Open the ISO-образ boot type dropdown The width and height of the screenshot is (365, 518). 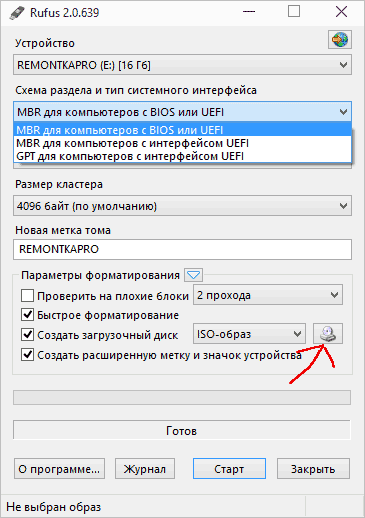coord(249,334)
